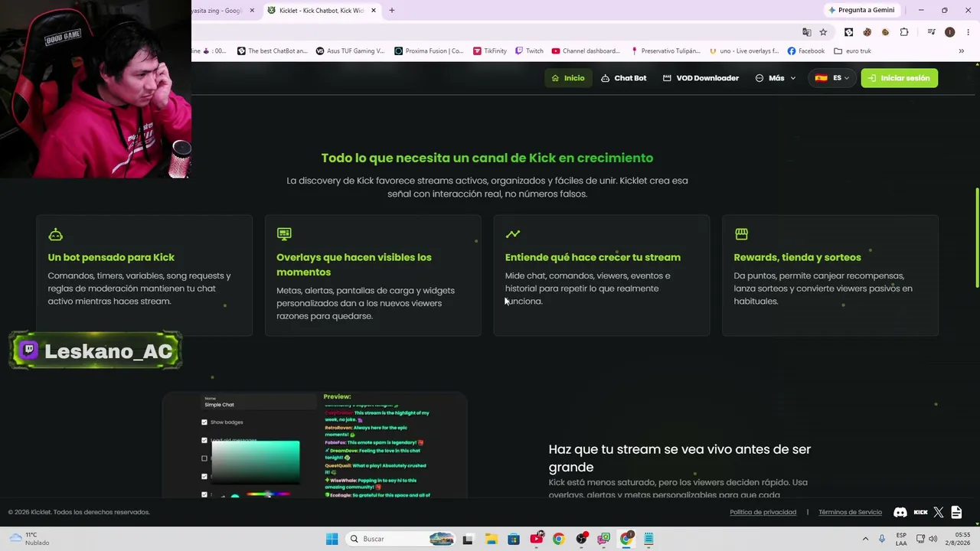Open 'The best ChatBot an...' bookmark

click(x=272, y=51)
